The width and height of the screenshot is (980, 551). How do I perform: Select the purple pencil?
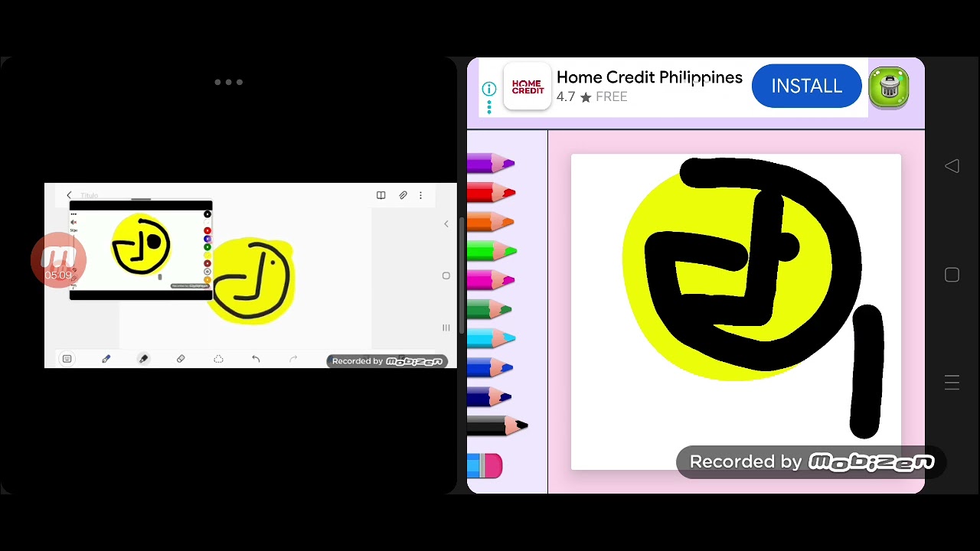point(491,162)
